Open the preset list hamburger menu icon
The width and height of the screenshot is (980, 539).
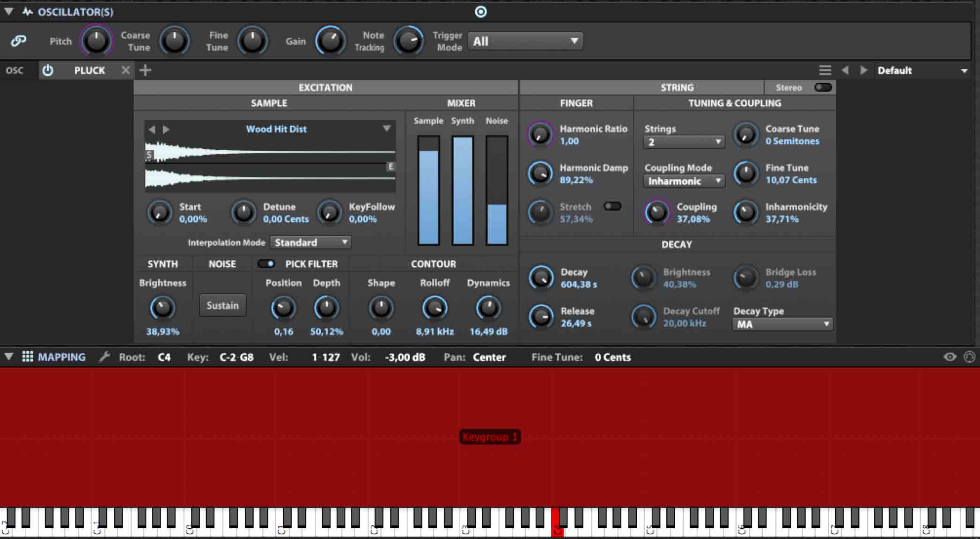[x=825, y=71]
